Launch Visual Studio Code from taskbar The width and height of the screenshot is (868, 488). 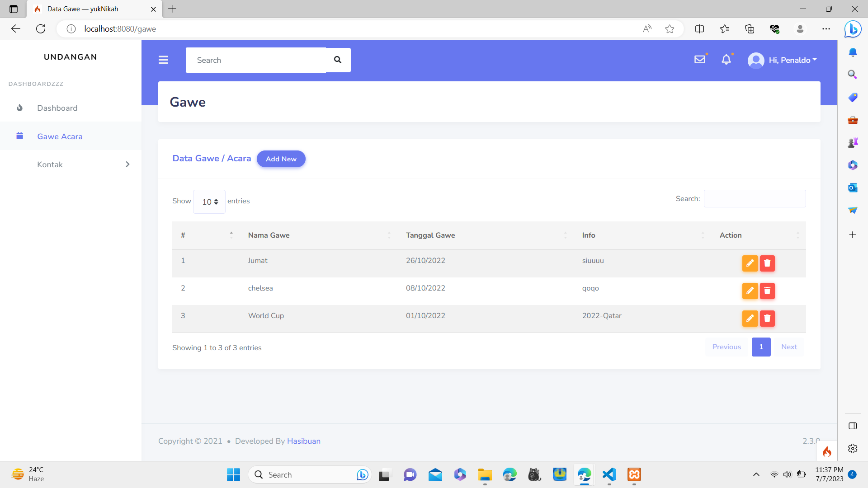tap(609, 475)
